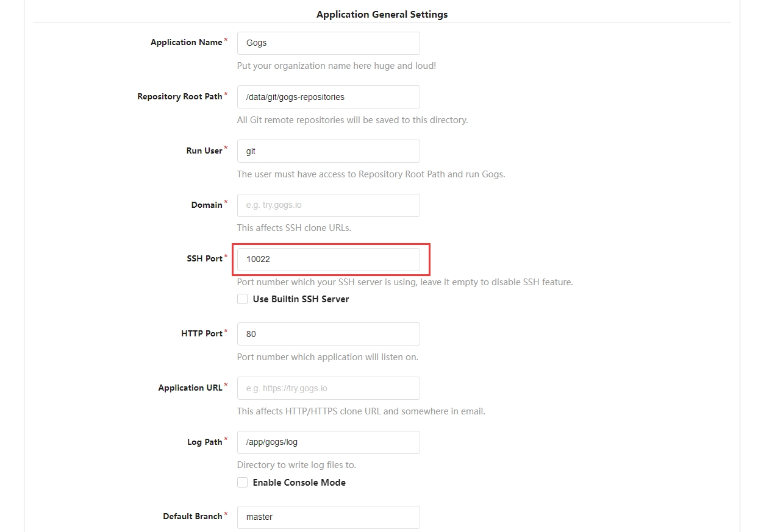Screen dimensions: 772x532
Task: Focus the SSH Port field showing 10022
Action: 328,259
